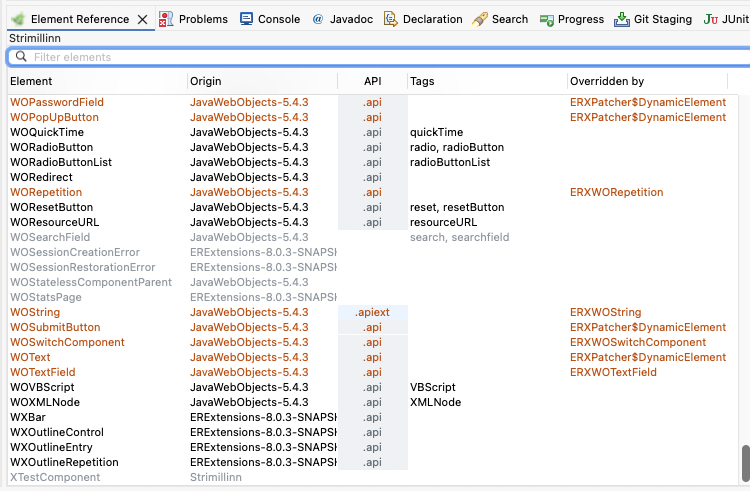Select the WXOutlineRepetition element
The width and height of the screenshot is (750, 491).
[64, 462]
